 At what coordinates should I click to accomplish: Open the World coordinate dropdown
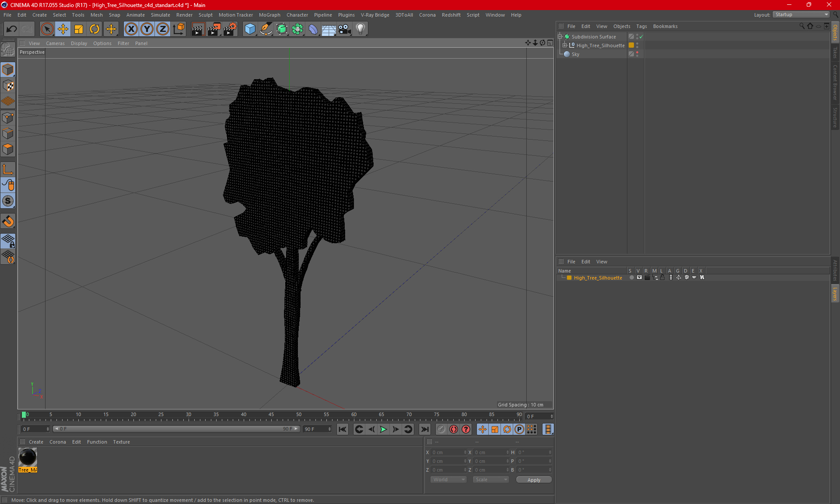pos(449,479)
